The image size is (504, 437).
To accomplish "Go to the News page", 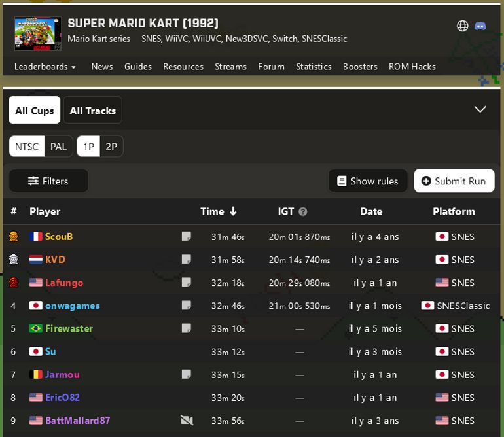I will [x=102, y=67].
